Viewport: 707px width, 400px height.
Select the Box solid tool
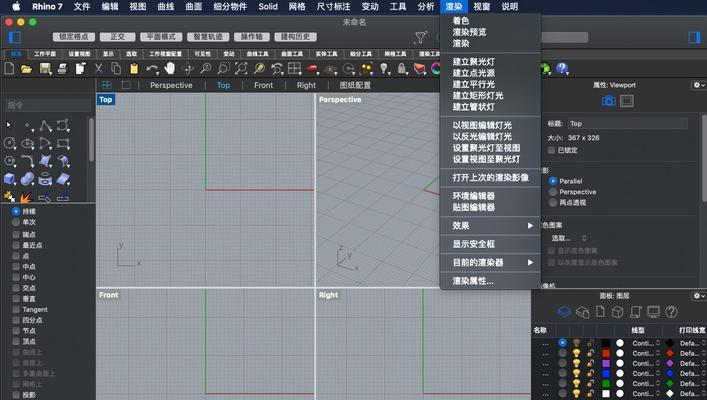point(9,179)
